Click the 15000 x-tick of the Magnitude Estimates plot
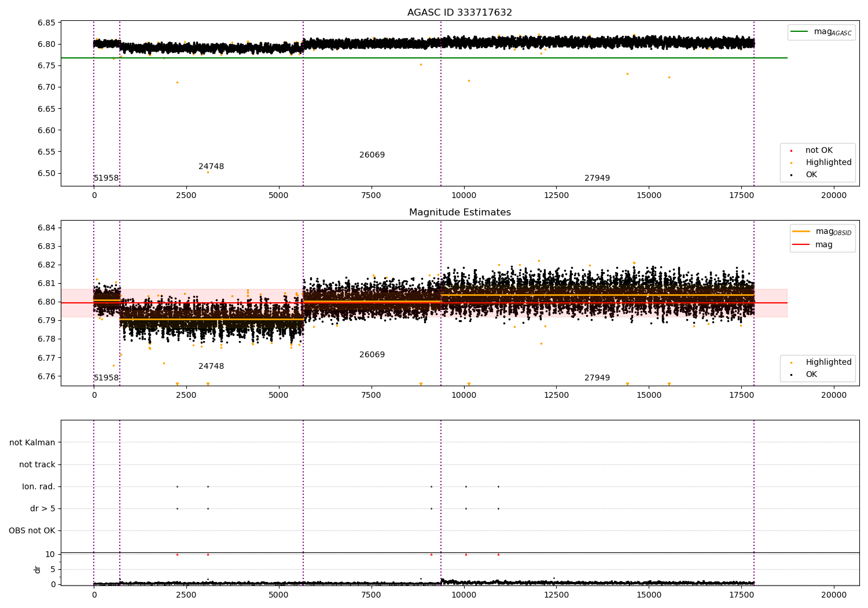868x608 pixels. pos(649,395)
